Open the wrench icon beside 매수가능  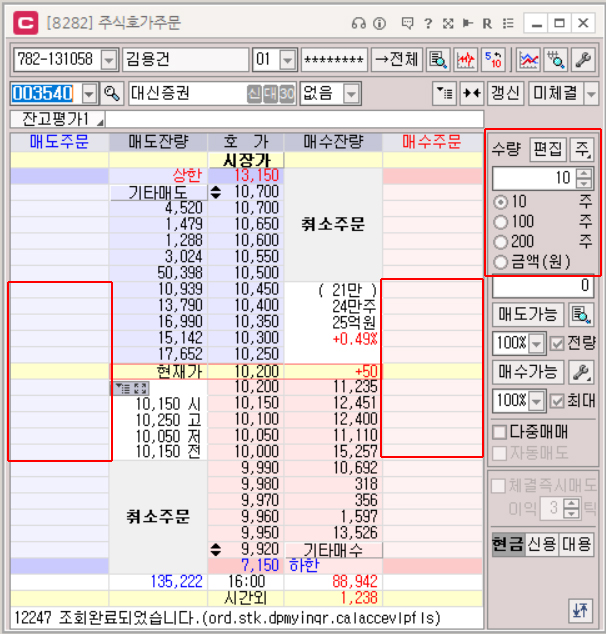coord(581,372)
